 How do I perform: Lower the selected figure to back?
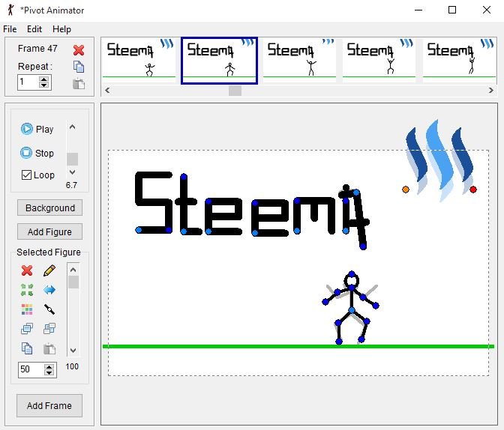(x=49, y=329)
